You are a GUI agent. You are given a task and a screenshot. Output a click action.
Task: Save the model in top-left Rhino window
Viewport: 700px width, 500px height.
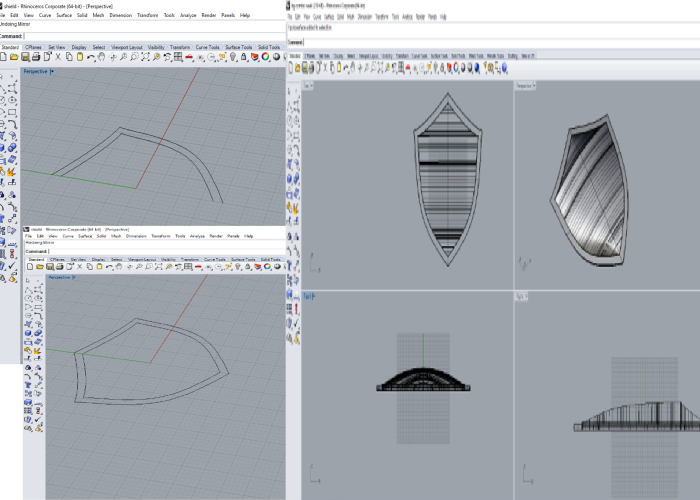point(25,57)
